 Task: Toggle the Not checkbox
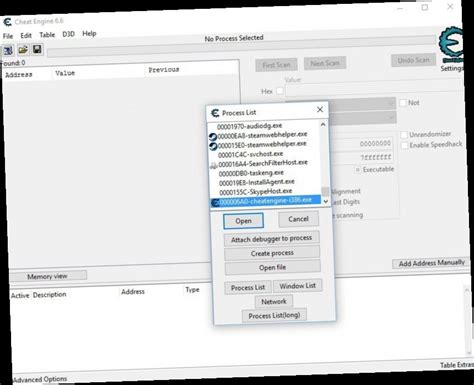point(403,103)
